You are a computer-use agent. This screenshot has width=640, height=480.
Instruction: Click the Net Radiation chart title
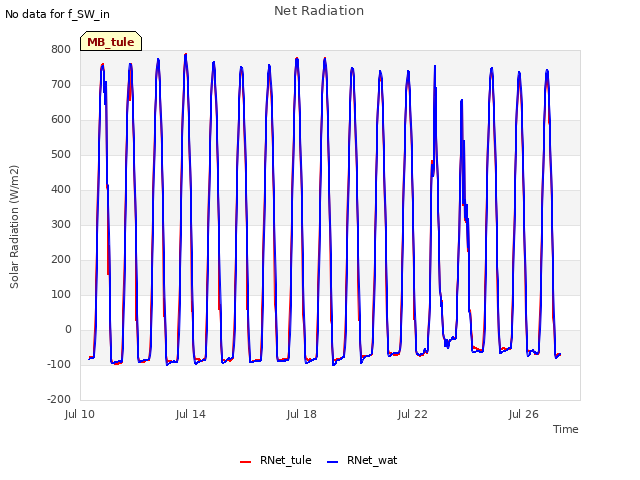pos(319,11)
